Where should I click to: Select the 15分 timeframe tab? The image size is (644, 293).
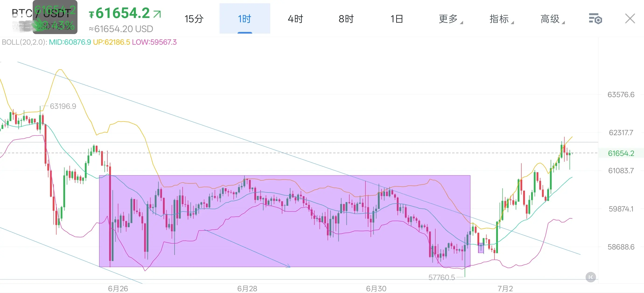pos(194,19)
